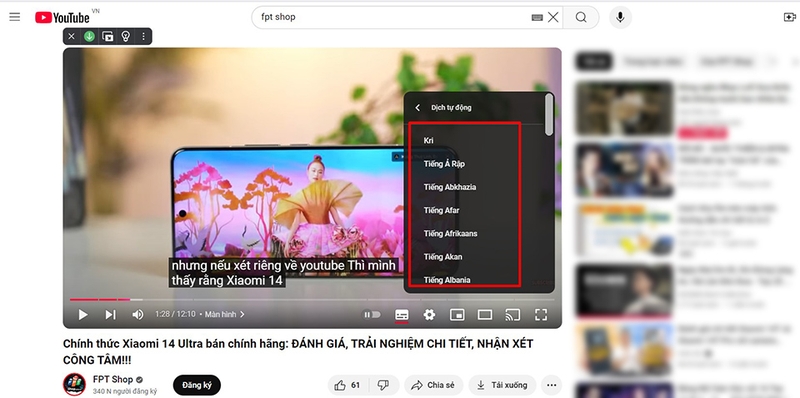Image resolution: width=800 pixels, height=398 pixels.
Task: Enter full screen mode
Action: (541, 315)
